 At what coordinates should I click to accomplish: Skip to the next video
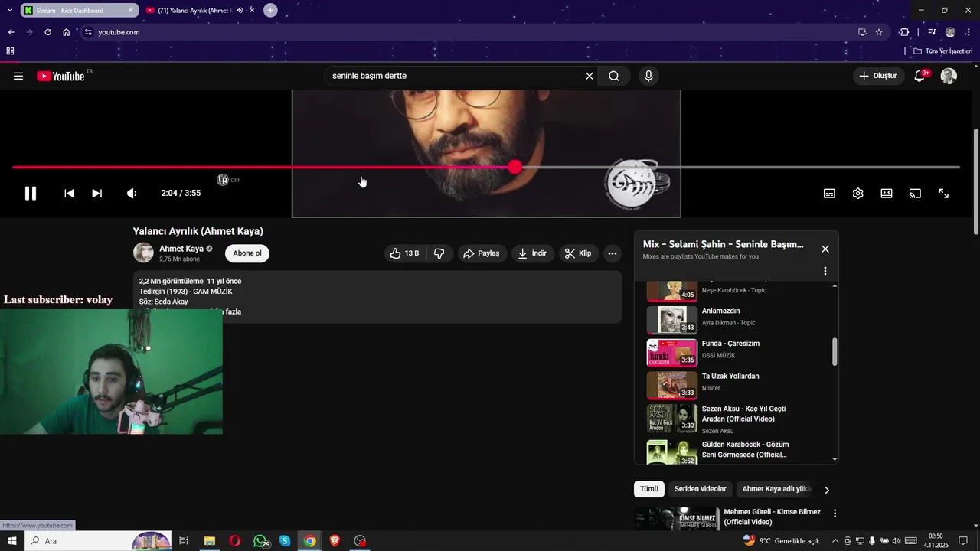(x=97, y=194)
